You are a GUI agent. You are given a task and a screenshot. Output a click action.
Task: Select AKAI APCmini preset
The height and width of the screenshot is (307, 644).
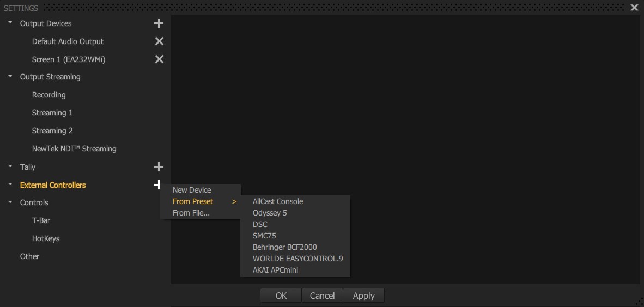point(295,270)
